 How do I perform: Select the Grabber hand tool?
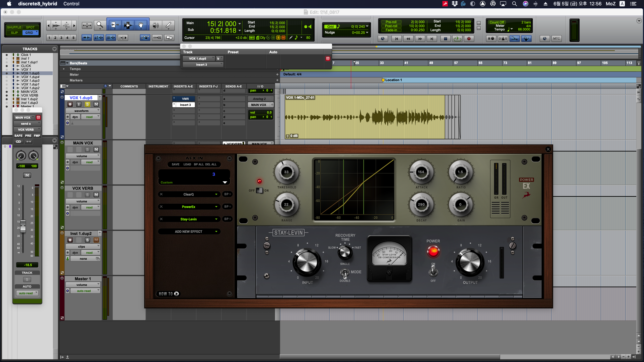tap(141, 25)
